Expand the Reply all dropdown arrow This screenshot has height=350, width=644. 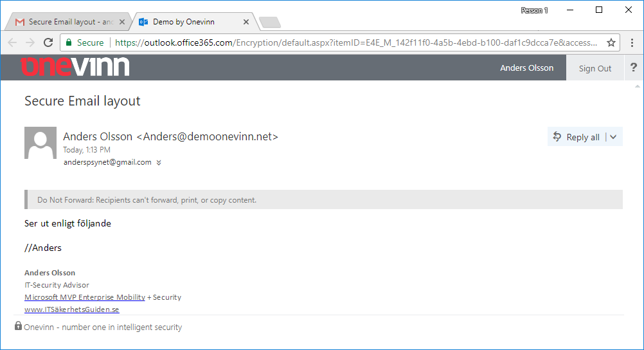click(x=613, y=137)
